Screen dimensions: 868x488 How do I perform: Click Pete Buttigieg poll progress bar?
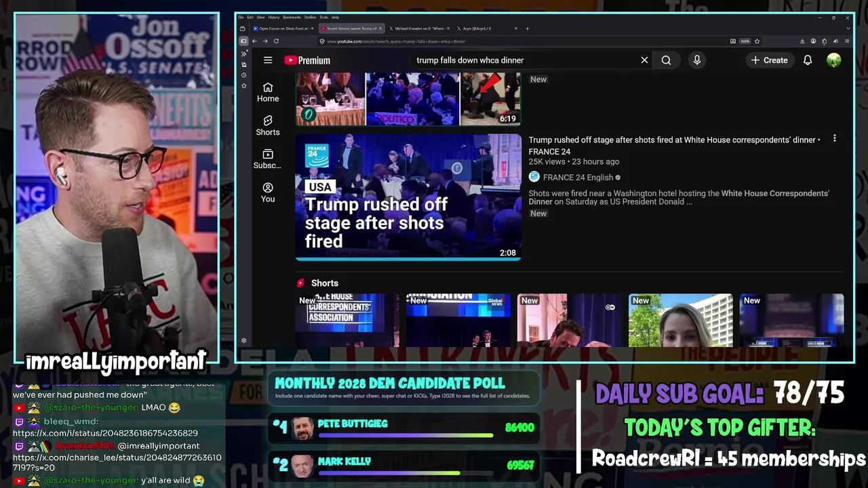tap(406, 434)
